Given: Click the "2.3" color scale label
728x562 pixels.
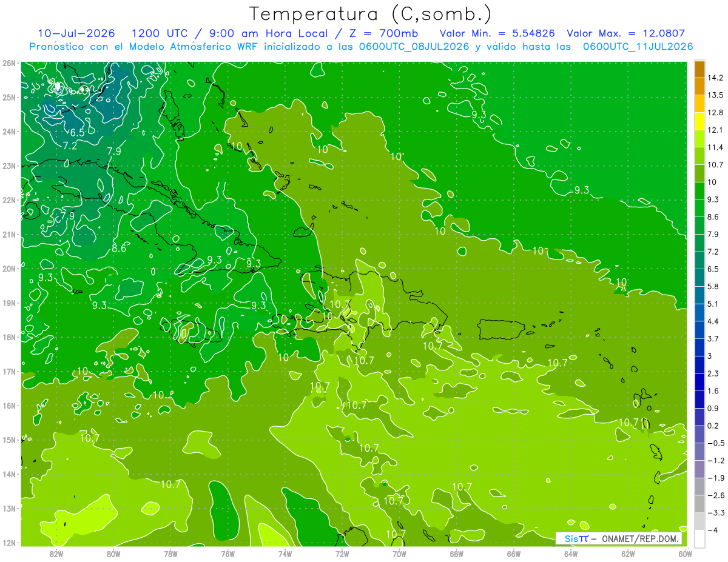Looking at the screenshot, I should pos(713,373).
